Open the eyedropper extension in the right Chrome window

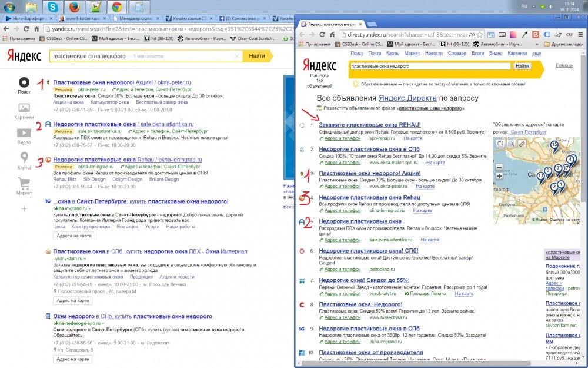(x=525, y=35)
